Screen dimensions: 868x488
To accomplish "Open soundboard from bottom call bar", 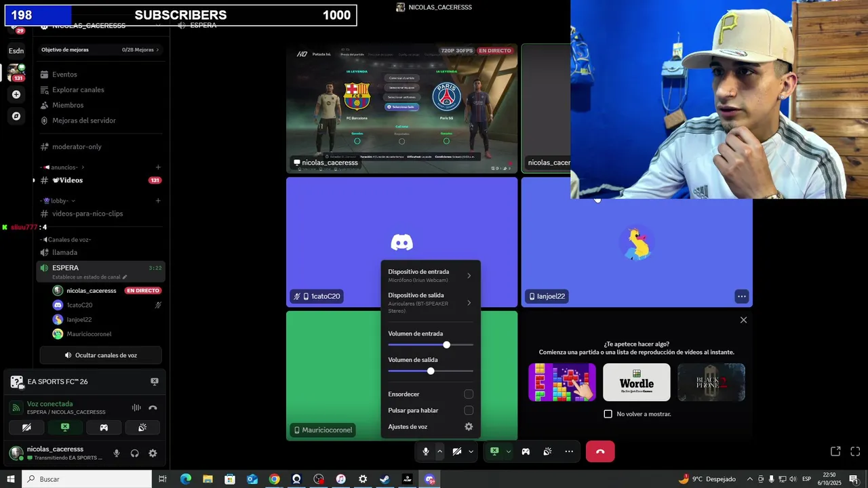I will click(x=547, y=451).
